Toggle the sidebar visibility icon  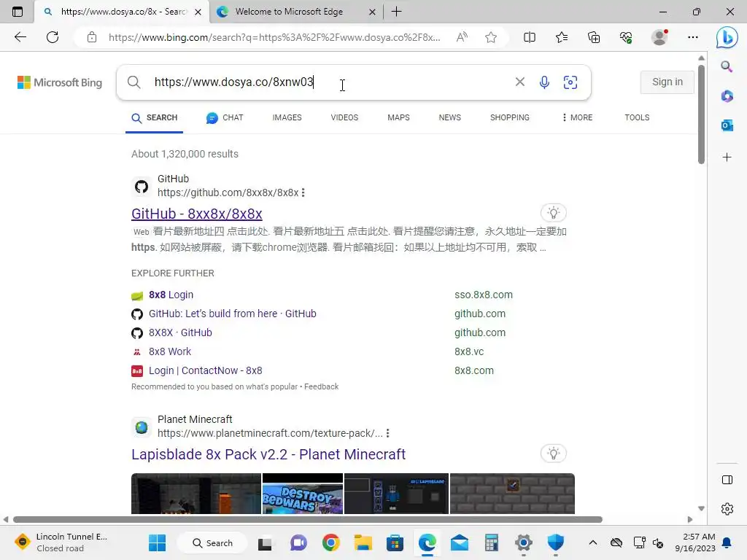(x=727, y=480)
